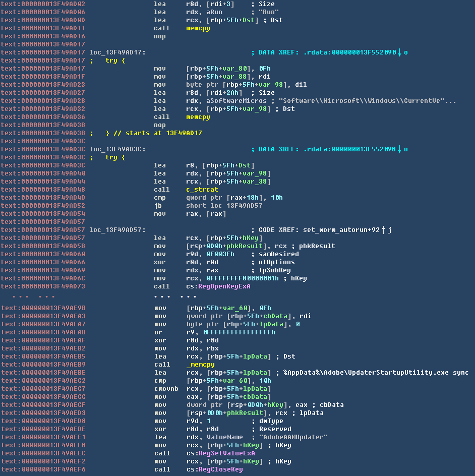Click up arrow beside set_worm_autorun+92 xref

(383, 230)
